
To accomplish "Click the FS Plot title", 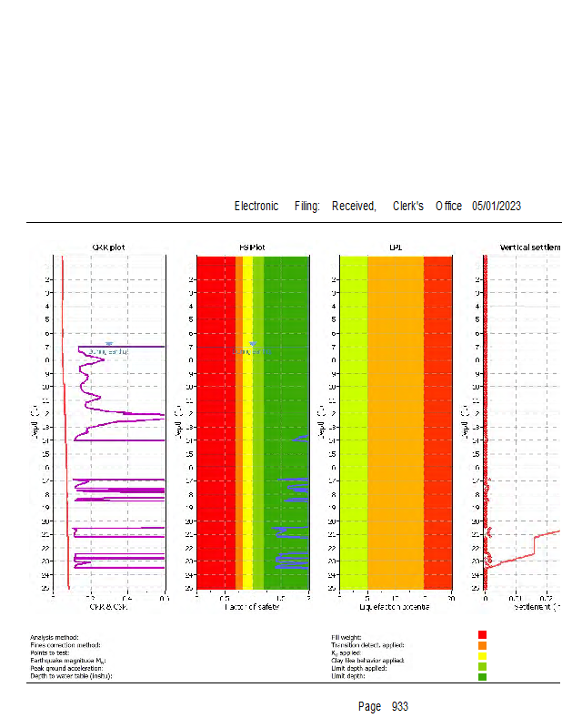I will tap(252, 248).
